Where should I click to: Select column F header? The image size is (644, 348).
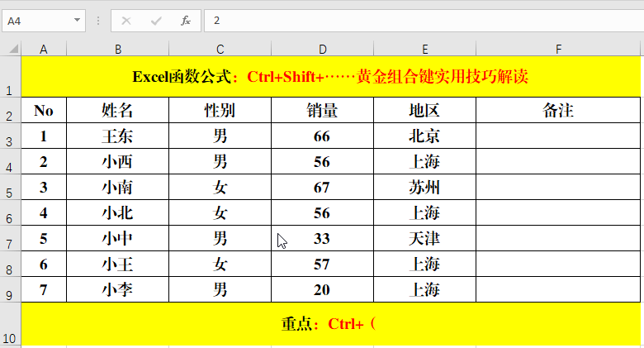click(x=558, y=50)
